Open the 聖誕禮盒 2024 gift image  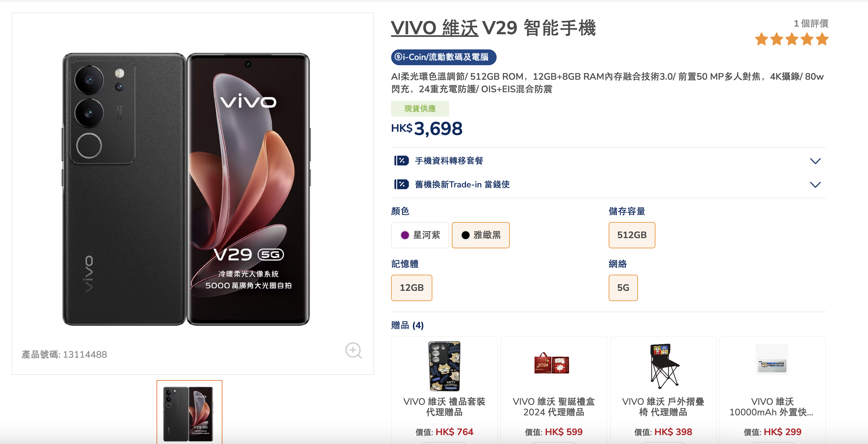pos(552,363)
